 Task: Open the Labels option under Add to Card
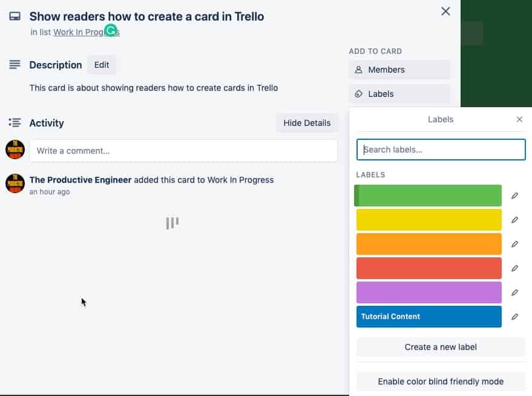point(399,94)
